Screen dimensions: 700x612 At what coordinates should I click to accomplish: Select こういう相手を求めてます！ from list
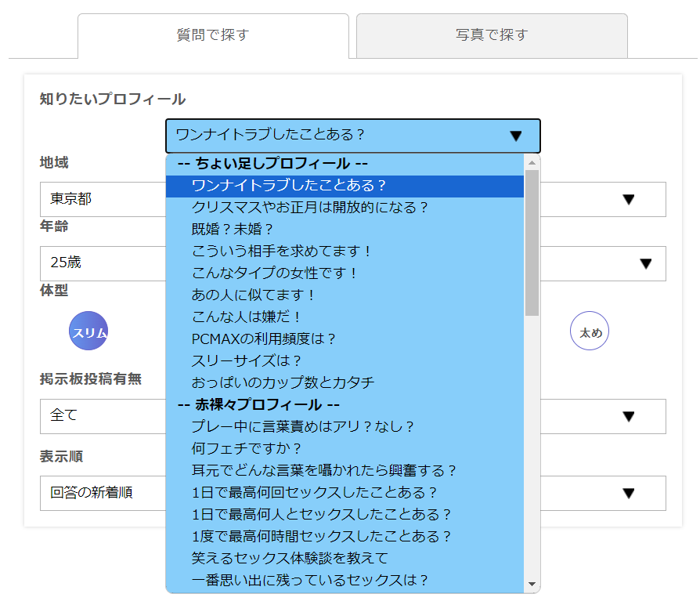(281, 252)
